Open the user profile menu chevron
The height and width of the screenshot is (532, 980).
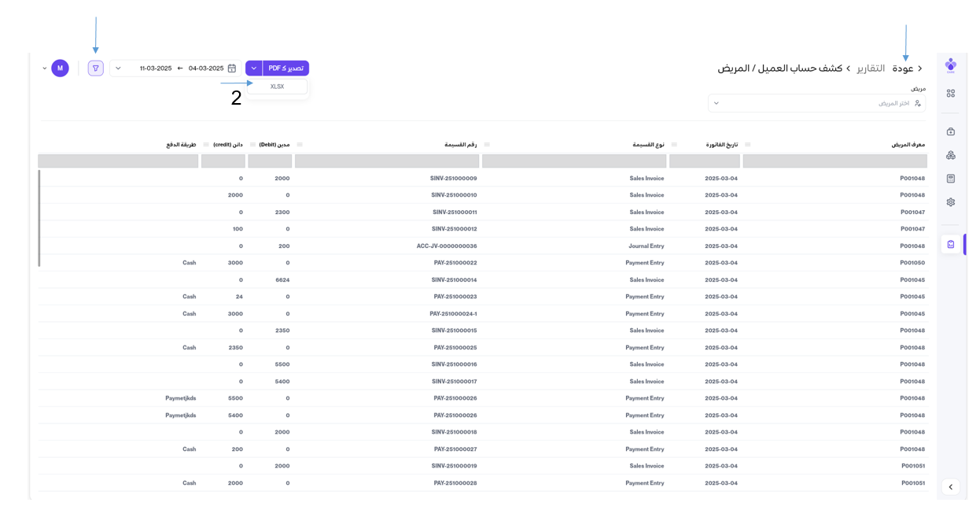[x=44, y=68]
